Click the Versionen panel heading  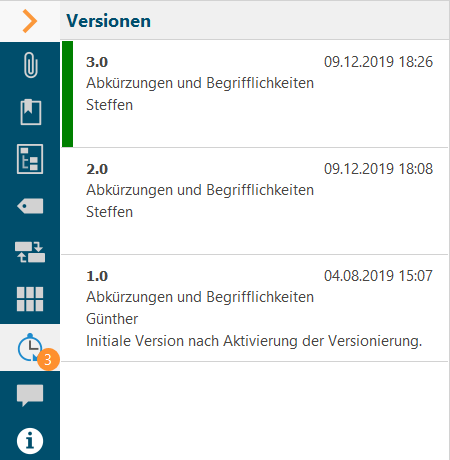[109, 21]
